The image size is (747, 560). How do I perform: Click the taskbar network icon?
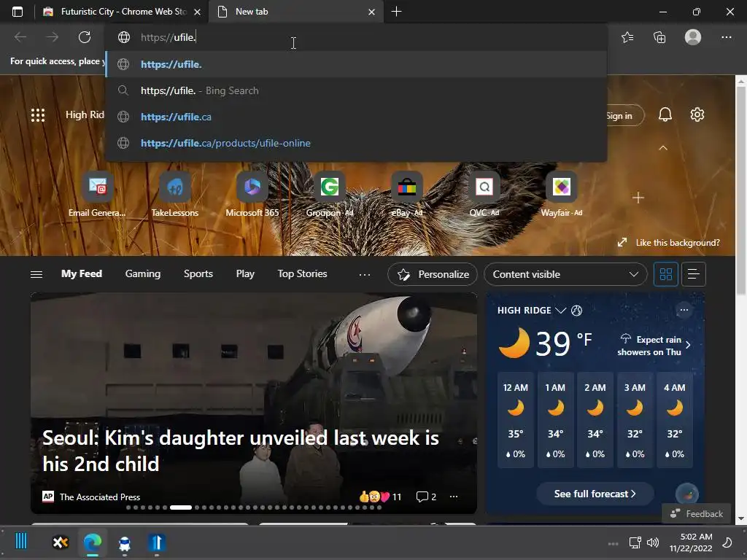[x=635, y=542]
